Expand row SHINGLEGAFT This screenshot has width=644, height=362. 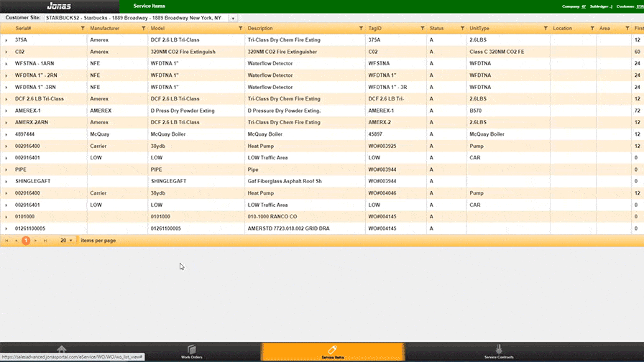(6, 182)
